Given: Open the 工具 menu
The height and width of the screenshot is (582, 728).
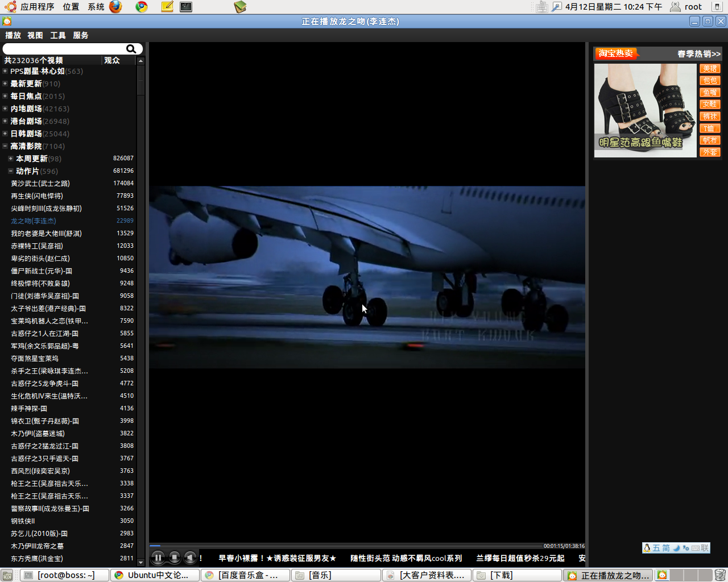Looking at the screenshot, I should pyautogui.click(x=58, y=35).
